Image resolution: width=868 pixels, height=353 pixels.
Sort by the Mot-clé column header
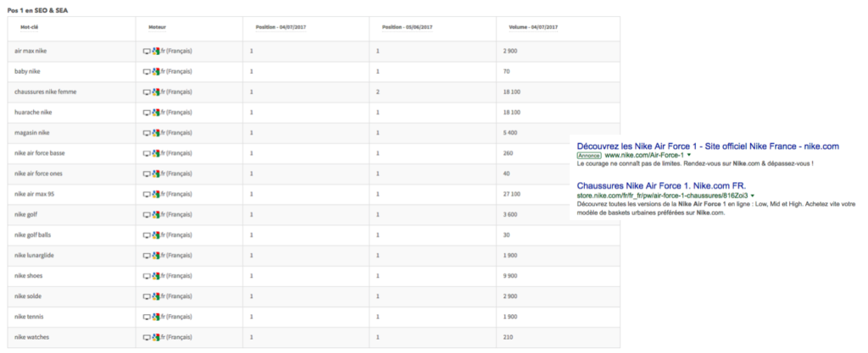click(30, 27)
